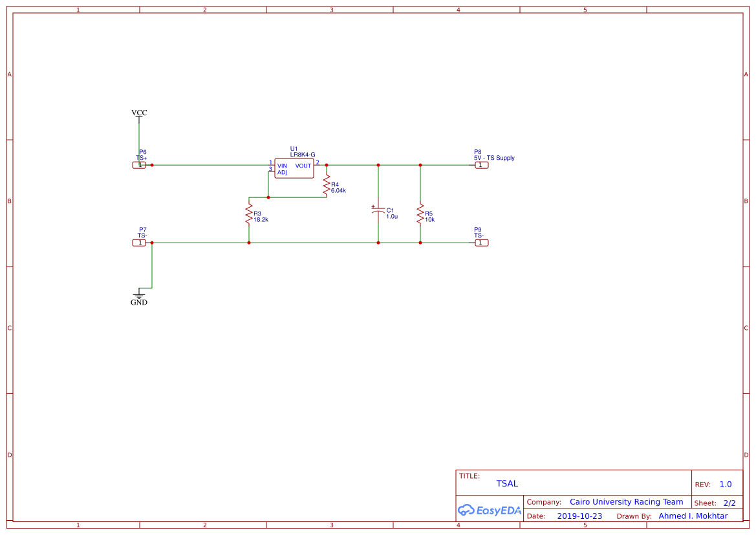This screenshot has width=756, height=535.
Task: Click connector P9 labeled TS-
Action: point(481,242)
